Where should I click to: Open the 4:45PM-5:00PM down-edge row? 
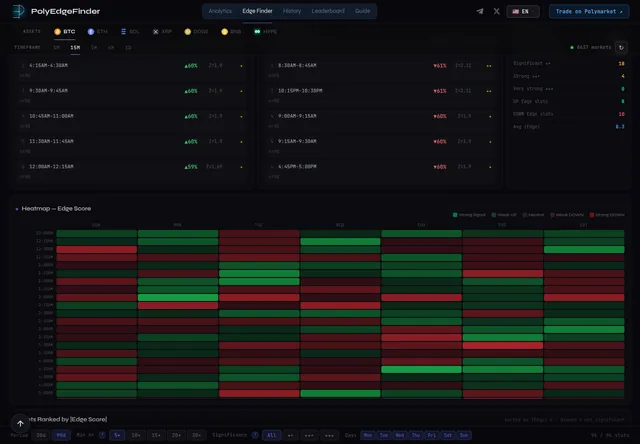381,171
